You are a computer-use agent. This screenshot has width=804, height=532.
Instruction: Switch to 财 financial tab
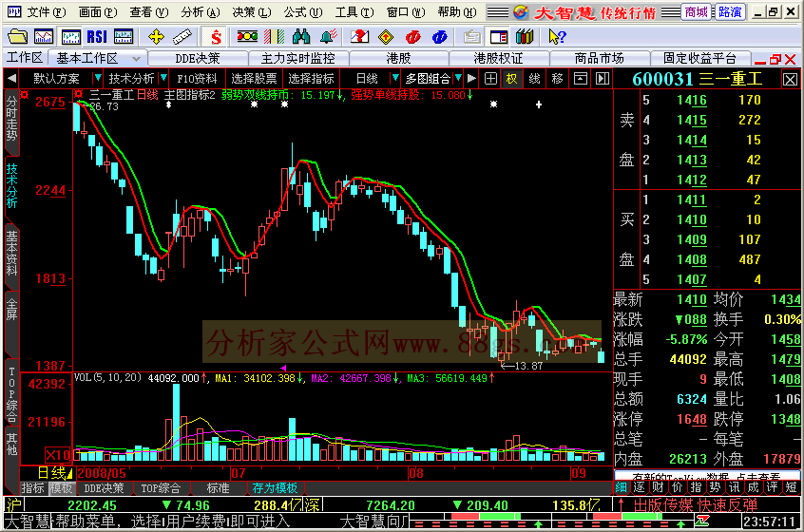click(x=658, y=487)
